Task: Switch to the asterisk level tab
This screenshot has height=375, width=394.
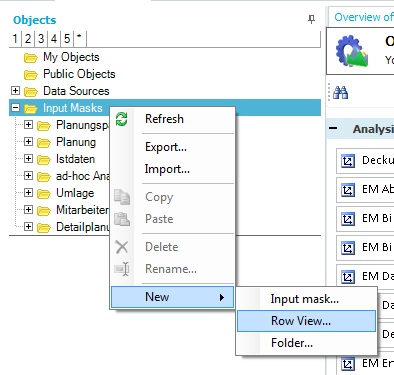Action: coord(80,39)
